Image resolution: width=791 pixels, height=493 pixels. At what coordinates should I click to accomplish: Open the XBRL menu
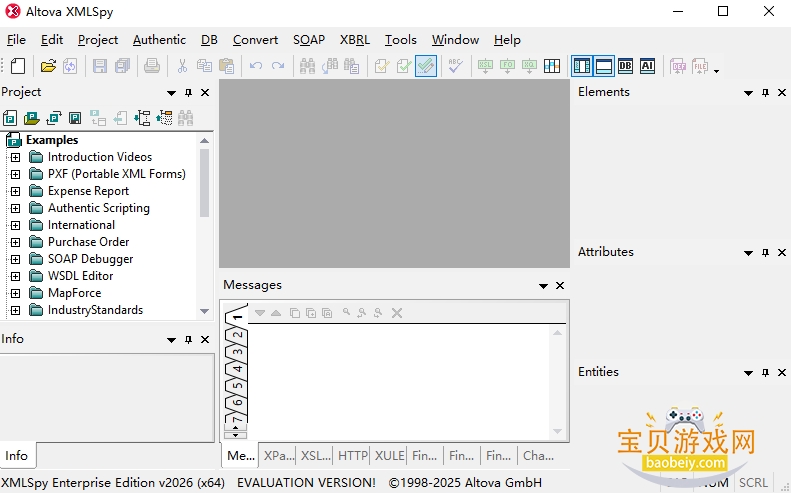click(355, 40)
